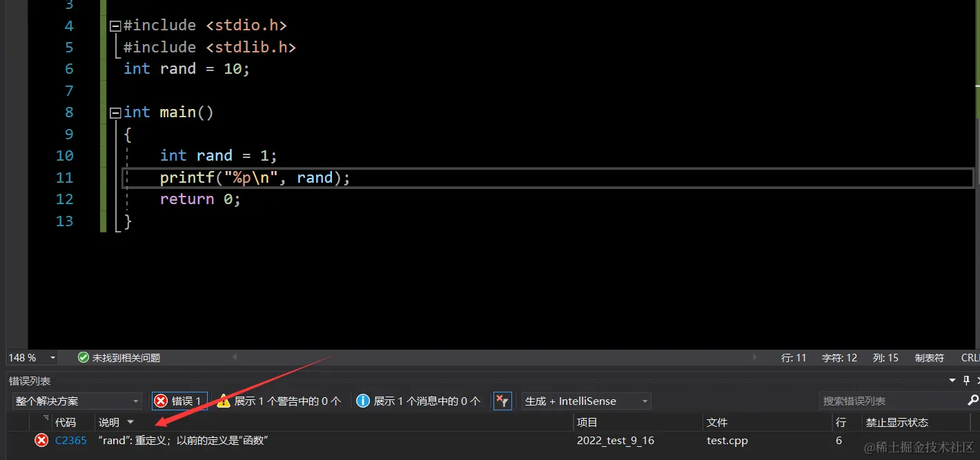Open the 生成 + IntelliSense source dropdown
This screenshot has width=980, height=460.
click(x=587, y=401)
